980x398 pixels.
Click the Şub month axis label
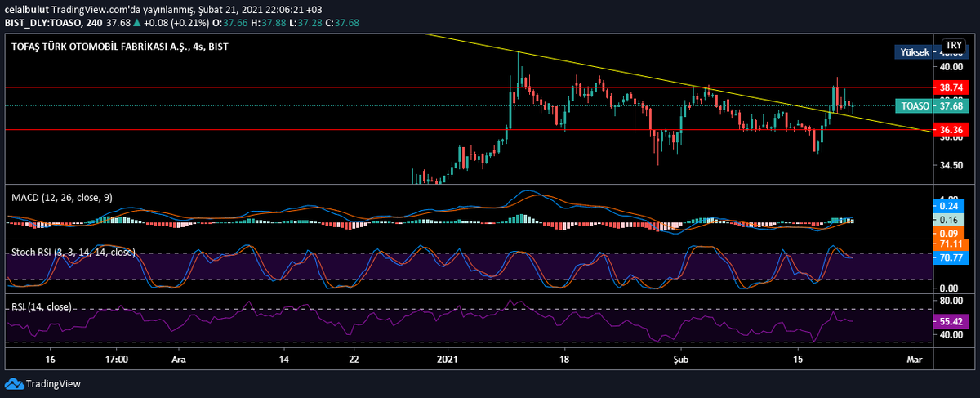(x=681, y=358)
